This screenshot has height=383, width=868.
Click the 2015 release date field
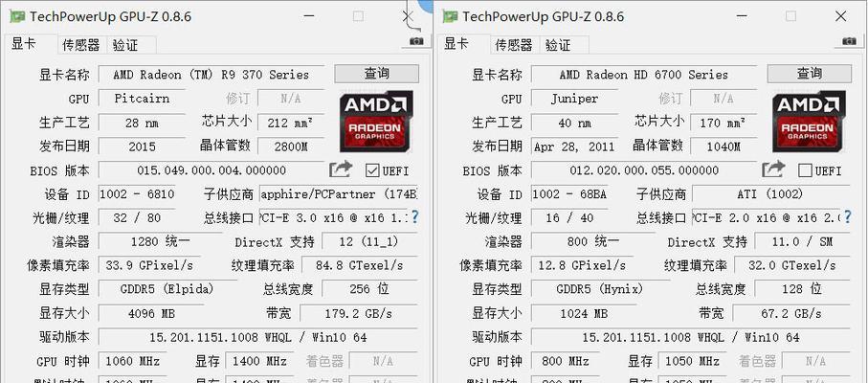(x=142, y=146)
